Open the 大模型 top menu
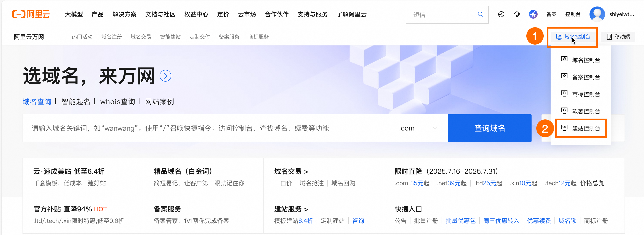This screenshot has height=235, width=644. (74, 14)
